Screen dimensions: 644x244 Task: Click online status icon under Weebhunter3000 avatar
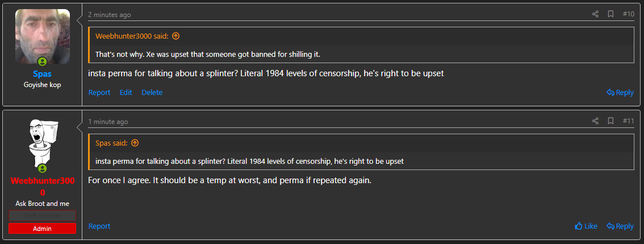click(42, 168)
